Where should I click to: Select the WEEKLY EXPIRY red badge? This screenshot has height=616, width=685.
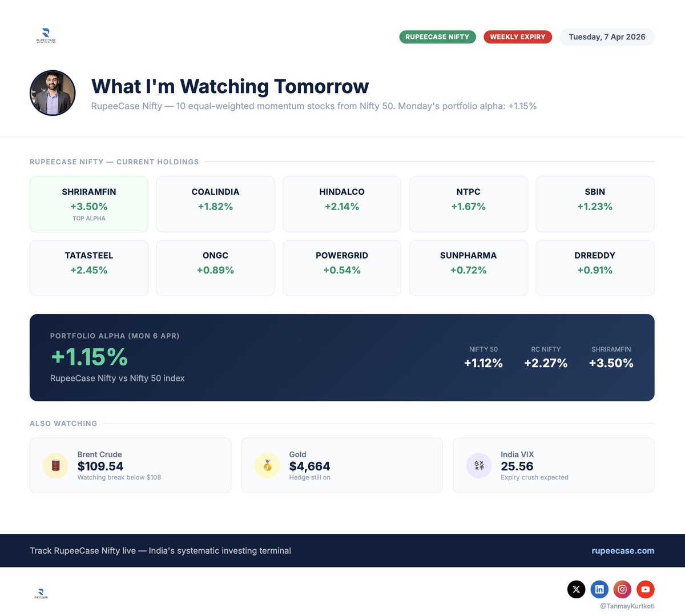(x=518, y=37)
